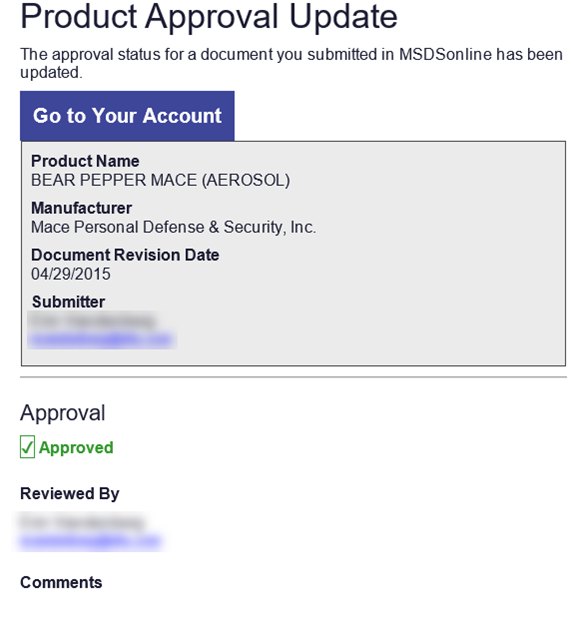Click the Product Approval Update heading
The width and height of the screenshot is (580, 621).
click(x=209, y=17)
